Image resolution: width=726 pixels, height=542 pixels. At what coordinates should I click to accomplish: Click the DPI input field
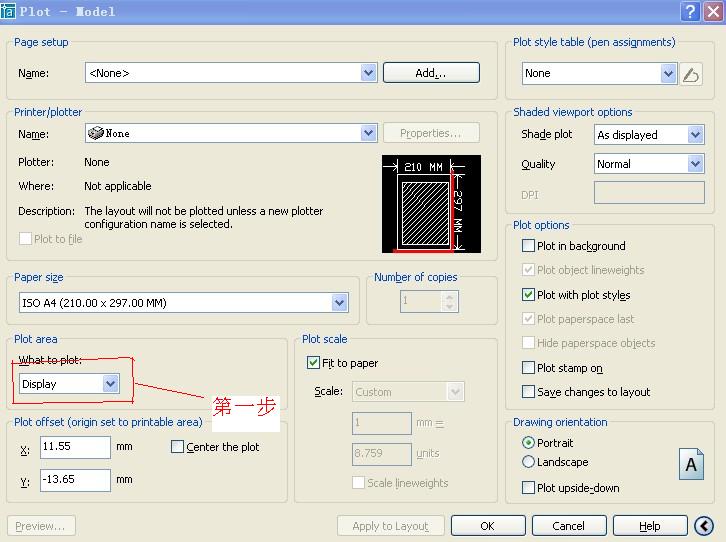pos(649,193)
